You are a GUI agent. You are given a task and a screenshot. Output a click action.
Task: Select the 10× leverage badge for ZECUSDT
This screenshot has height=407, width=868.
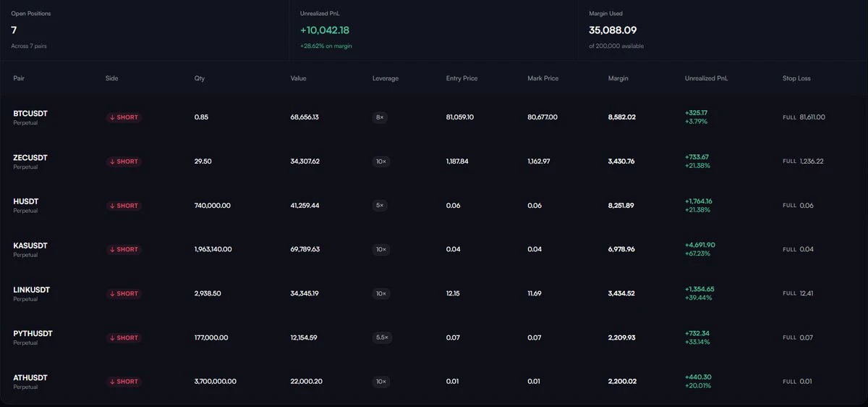click(381, 161)
